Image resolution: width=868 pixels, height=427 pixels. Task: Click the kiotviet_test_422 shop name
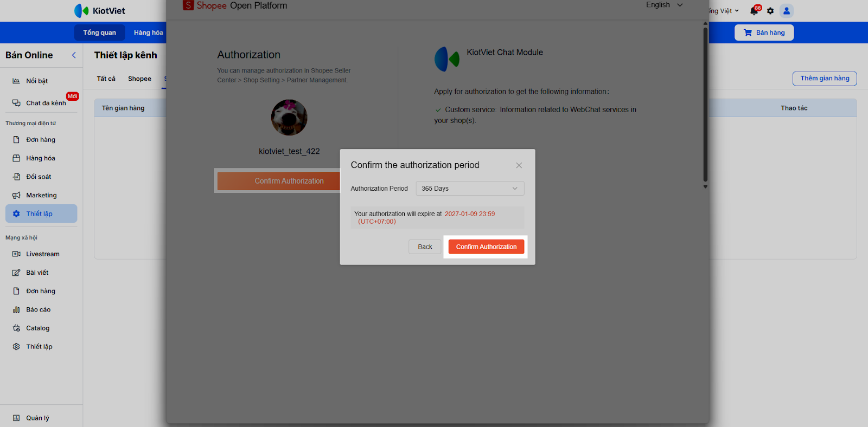[x=289, y=151]
